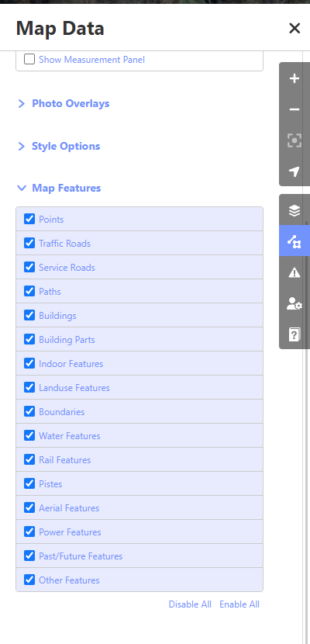Uncheck the Traffic Roads checkbox
This screenshot has height=644, width=310.
[29, 243]
